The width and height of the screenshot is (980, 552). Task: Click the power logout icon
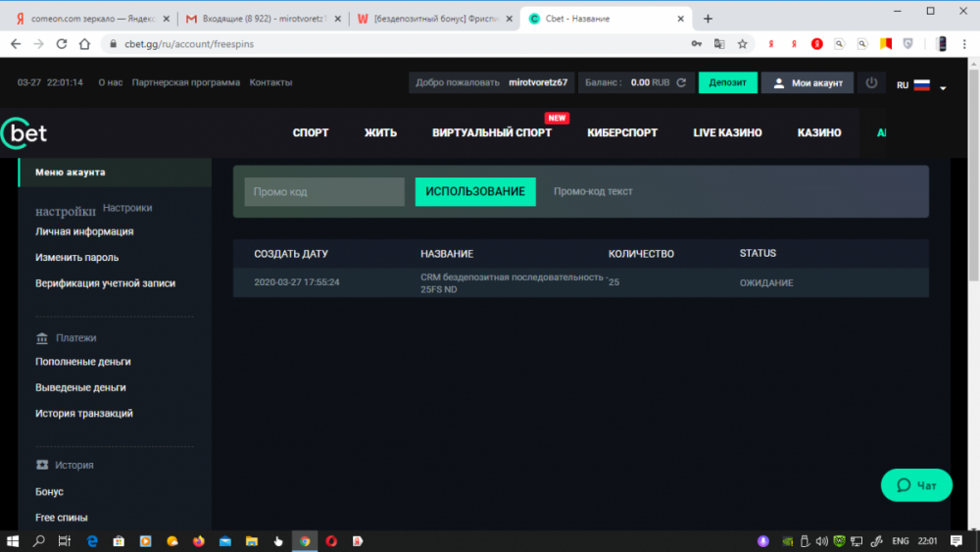click(x=871, y=83)
